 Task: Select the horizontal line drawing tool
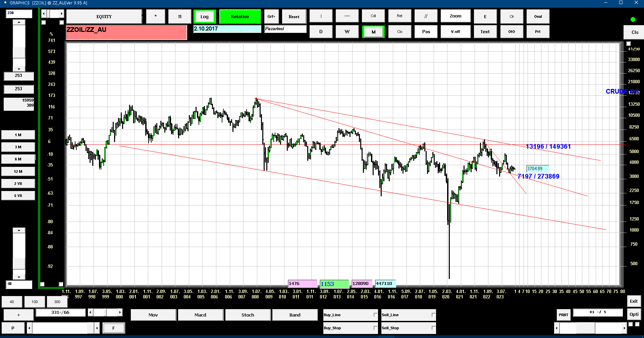[x=347, y=16]
